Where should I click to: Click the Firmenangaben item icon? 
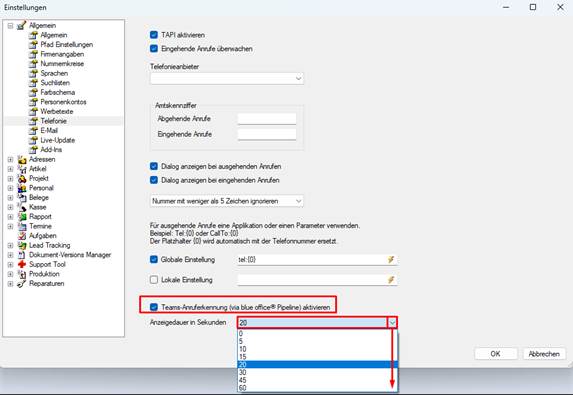point(34,54)
